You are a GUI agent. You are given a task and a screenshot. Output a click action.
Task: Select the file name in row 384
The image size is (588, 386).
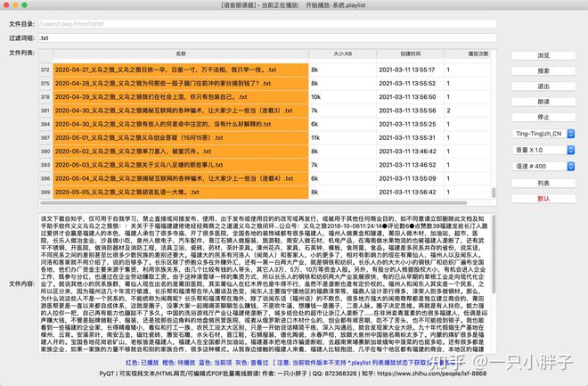point(181,124)
